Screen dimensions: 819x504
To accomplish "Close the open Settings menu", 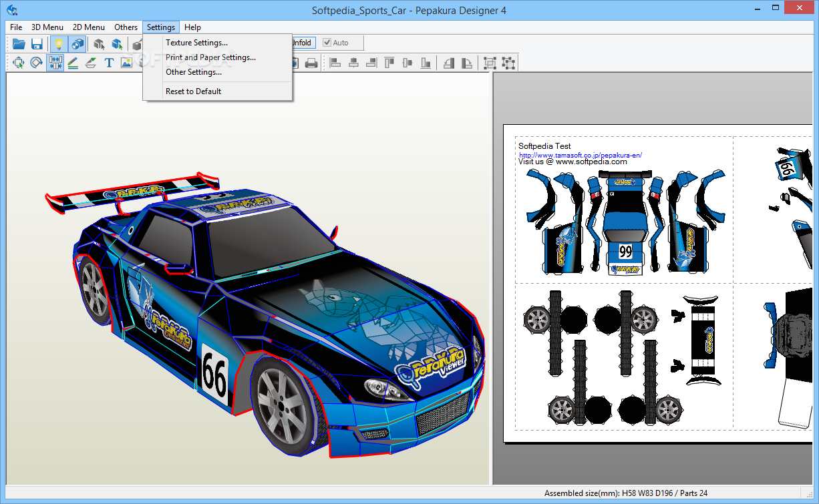I will click(161, 27).
